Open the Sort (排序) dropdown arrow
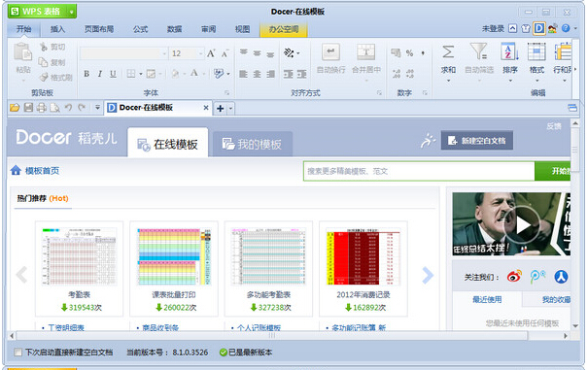 (510, 81)
